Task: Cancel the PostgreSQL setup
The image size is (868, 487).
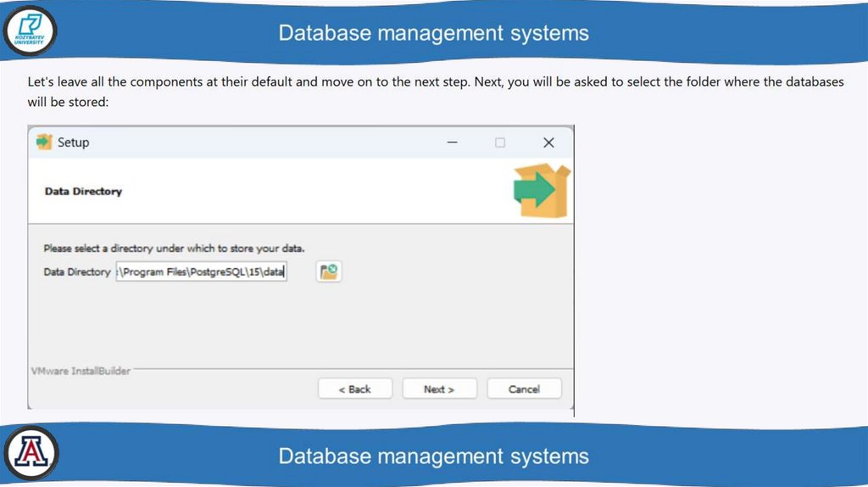Action: [524, 389]
